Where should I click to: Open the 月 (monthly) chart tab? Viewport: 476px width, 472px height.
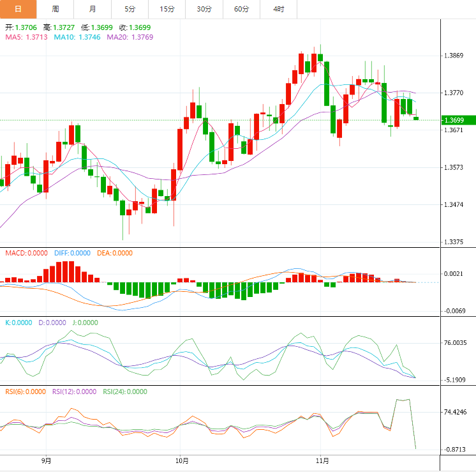tap(93, 9)
